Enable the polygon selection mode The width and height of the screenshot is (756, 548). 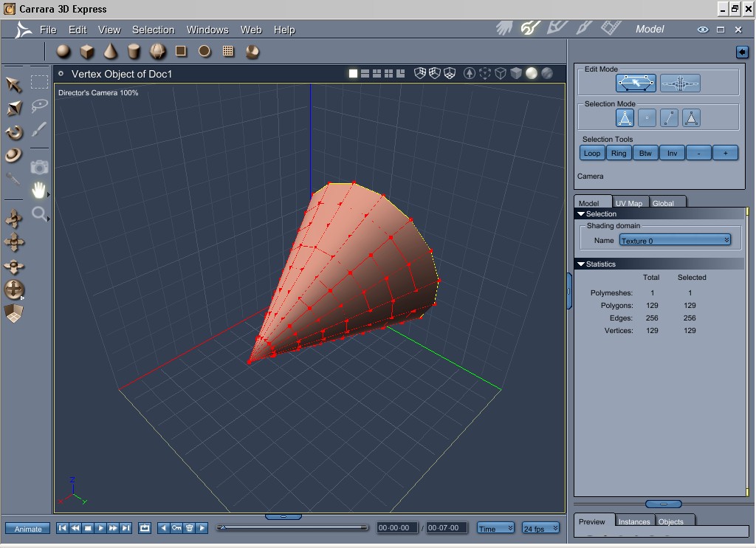(691, 118)
